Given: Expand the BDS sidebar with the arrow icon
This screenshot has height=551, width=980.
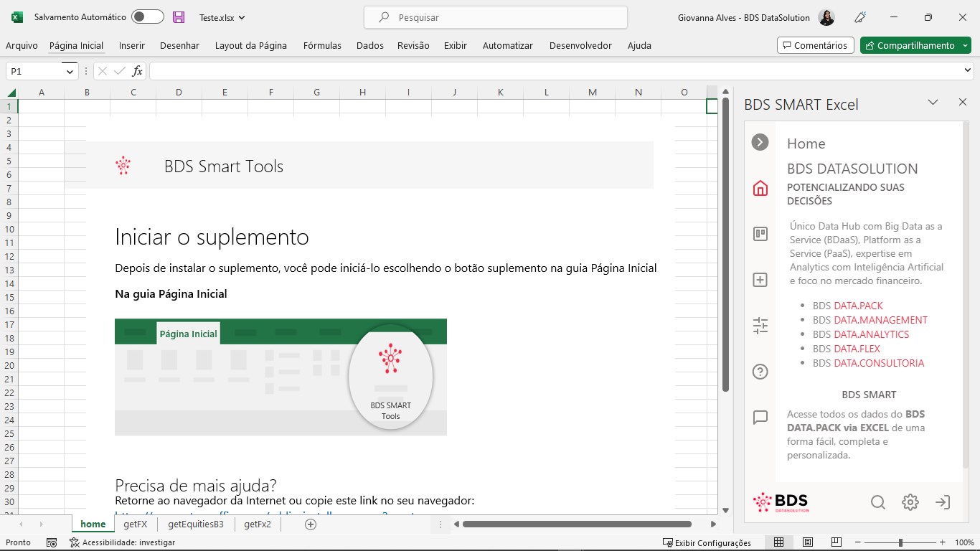Looking at the screenshot, I should [760, 142].
